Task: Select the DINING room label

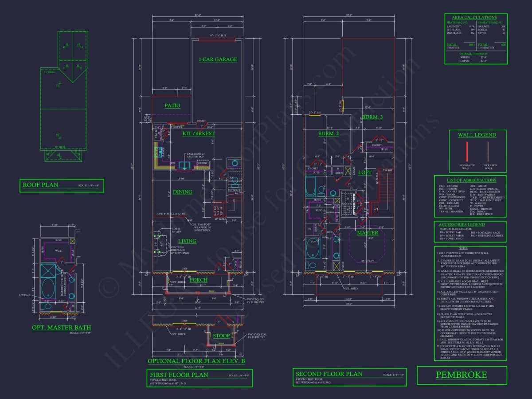Action: [x=183, y=192]
